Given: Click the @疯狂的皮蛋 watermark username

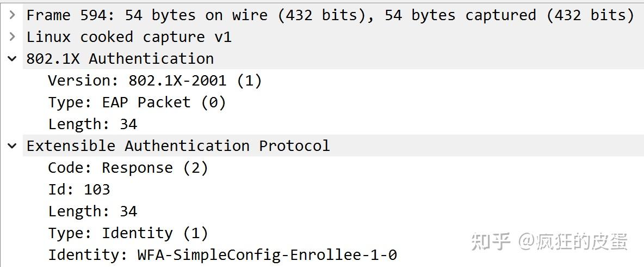Looking at the screenshot, I should [573, 241].
